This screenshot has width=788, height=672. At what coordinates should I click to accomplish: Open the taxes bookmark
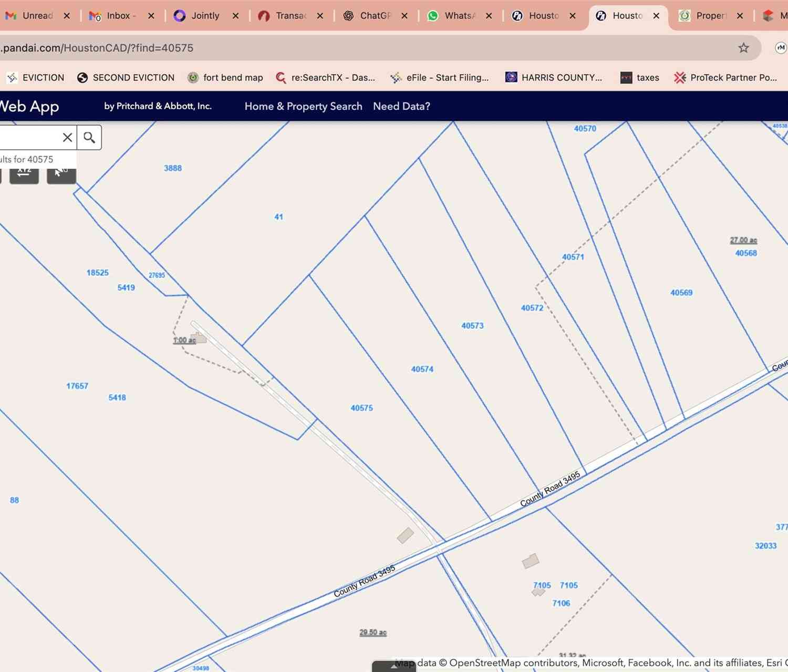[x=640, y=78]
